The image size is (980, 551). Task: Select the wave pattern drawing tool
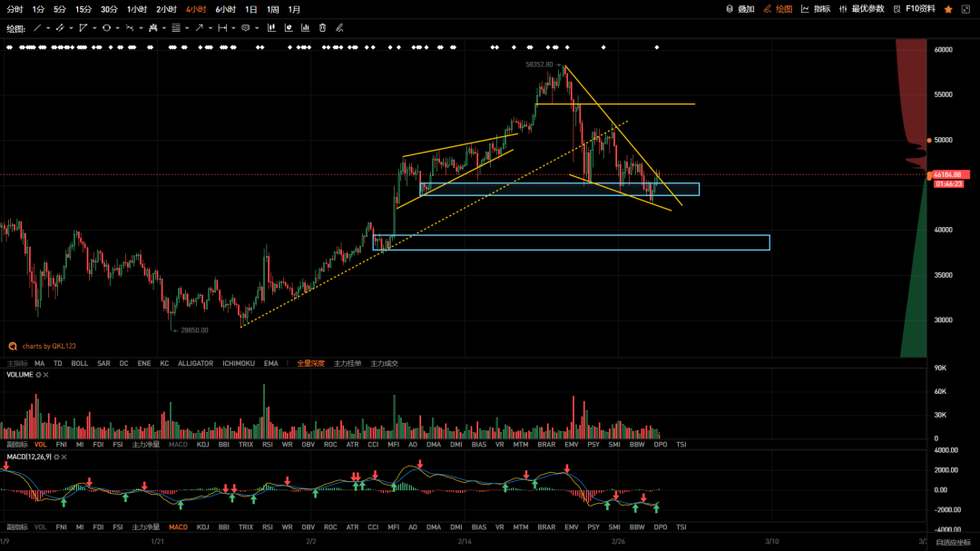(x=130, y=28)
